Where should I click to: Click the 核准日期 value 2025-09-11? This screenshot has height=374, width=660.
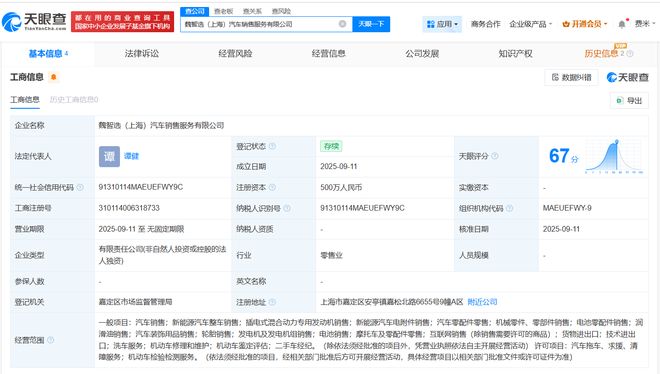(561, 229)
